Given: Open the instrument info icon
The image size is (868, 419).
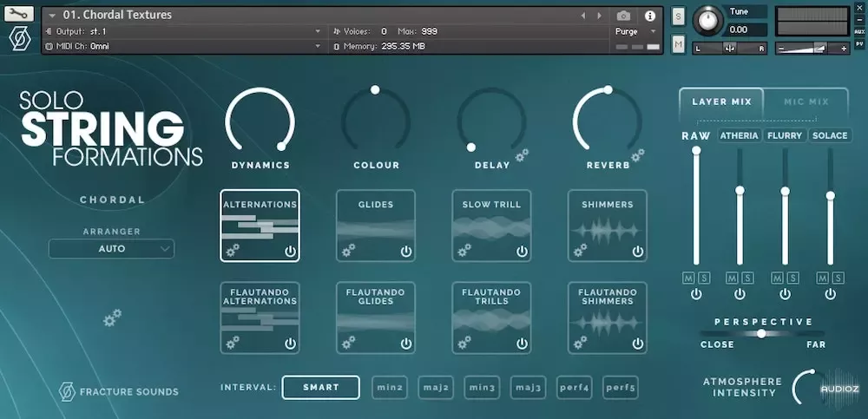Looking at the screenshot, I should click(x=650, y=16).
